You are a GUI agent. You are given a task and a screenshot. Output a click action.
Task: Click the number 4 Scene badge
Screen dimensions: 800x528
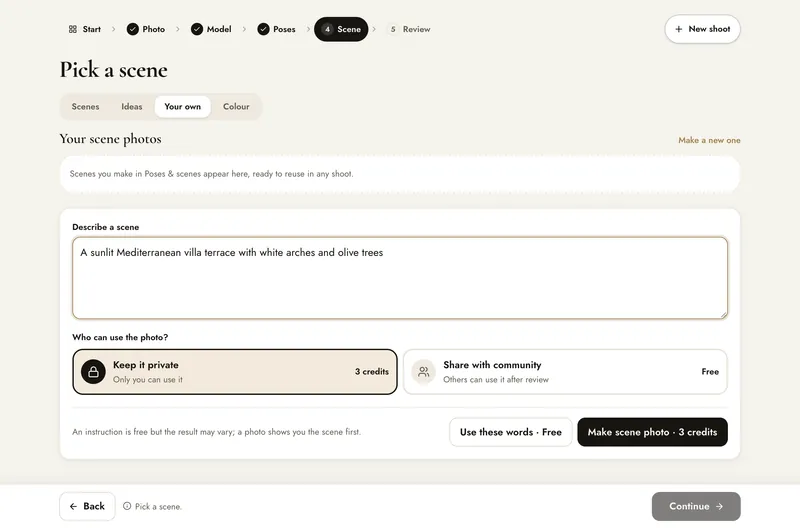click(328, 29)
